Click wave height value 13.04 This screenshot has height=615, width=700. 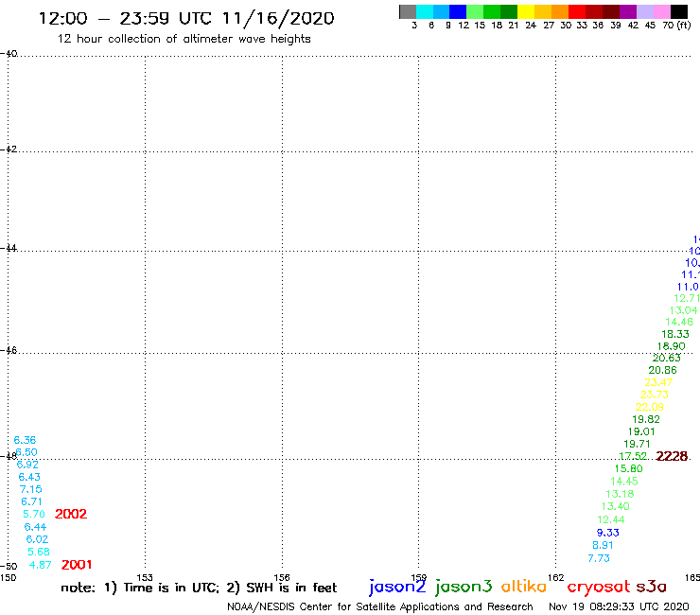pos(684,310)
